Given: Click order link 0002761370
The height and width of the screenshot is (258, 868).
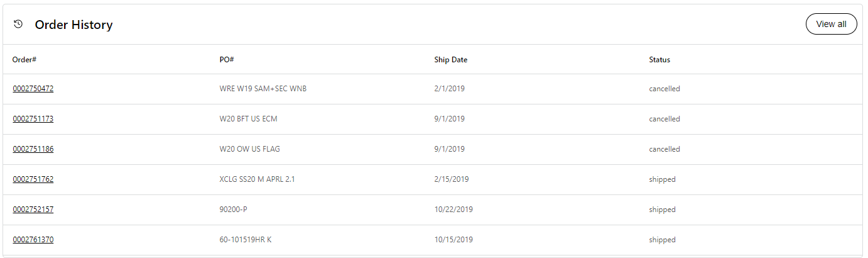Looking at the screenshot, I should [33, 240].
